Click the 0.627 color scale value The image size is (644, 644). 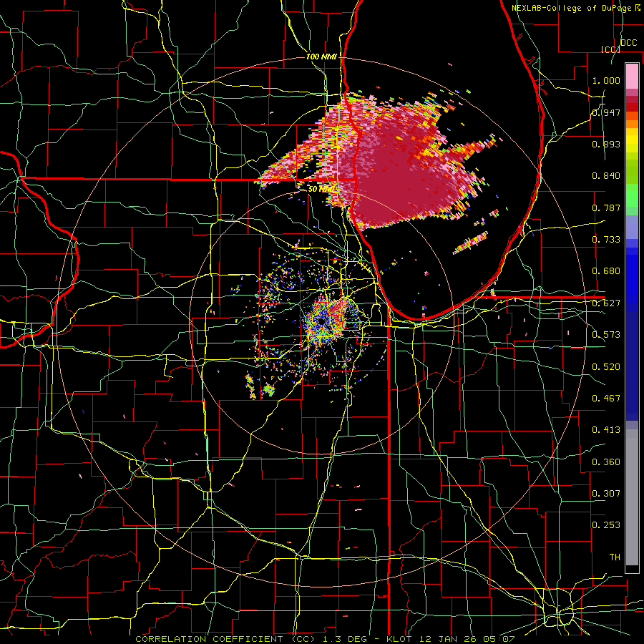coord(606,303)
